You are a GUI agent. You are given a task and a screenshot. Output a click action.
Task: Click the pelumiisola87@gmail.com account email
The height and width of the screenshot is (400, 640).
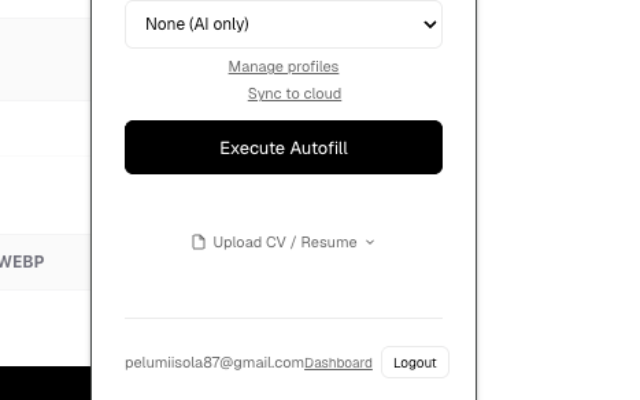[214, 363]
